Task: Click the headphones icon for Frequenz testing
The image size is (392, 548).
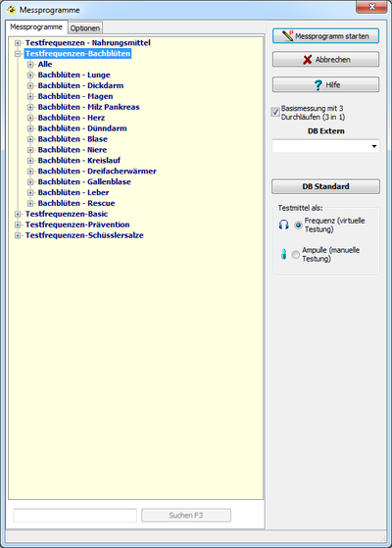Action: tap(283, 224)
